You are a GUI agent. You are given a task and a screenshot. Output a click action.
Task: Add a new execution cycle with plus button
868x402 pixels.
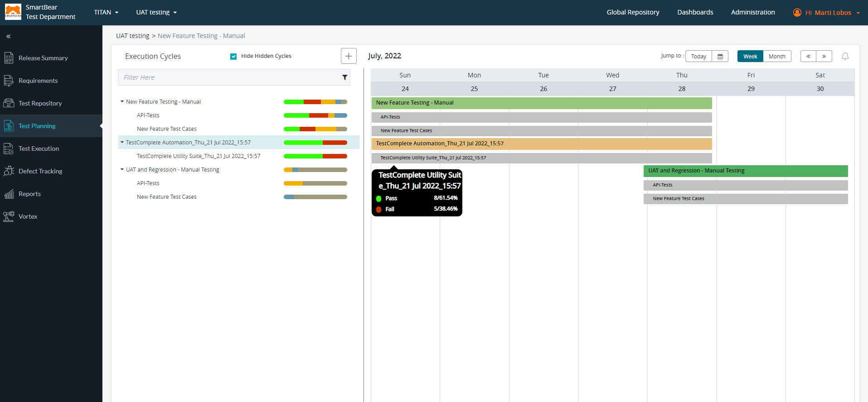349,56
